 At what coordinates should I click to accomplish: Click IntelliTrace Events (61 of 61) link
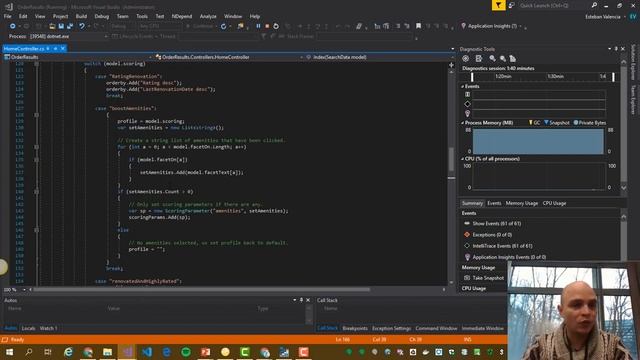(x=502, y=246)
